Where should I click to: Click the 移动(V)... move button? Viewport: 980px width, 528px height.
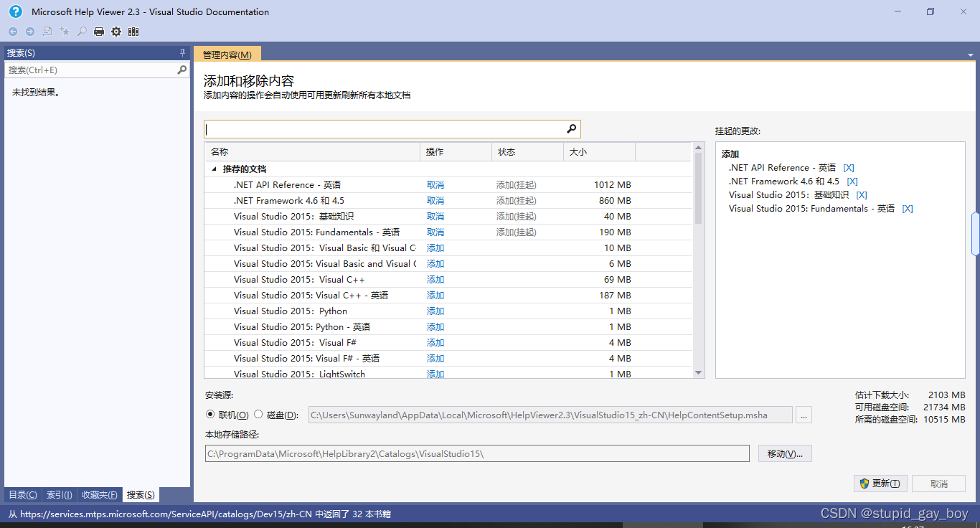[785, 453]
